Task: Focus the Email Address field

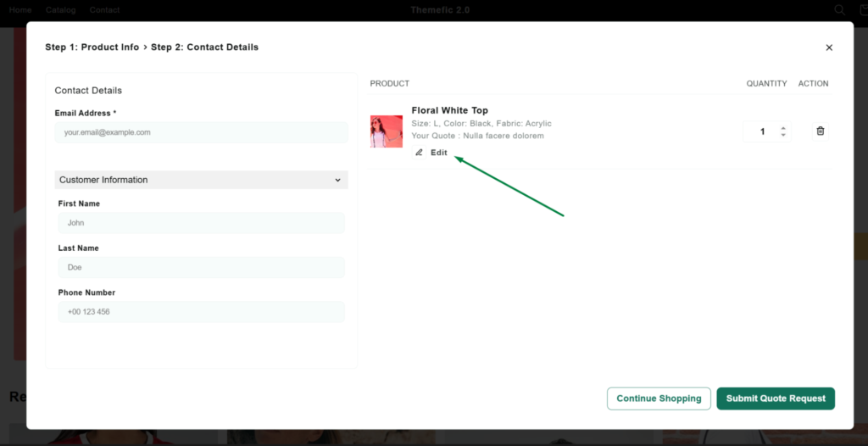Action: point(201,132)
